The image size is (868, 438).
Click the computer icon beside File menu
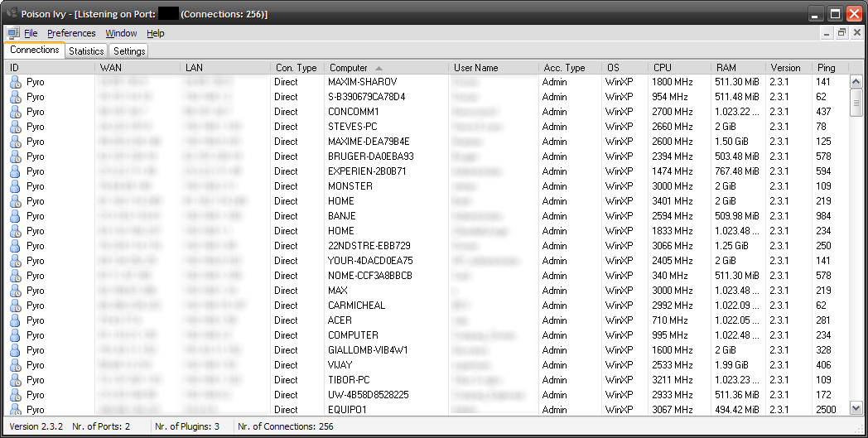click(13, 33)
